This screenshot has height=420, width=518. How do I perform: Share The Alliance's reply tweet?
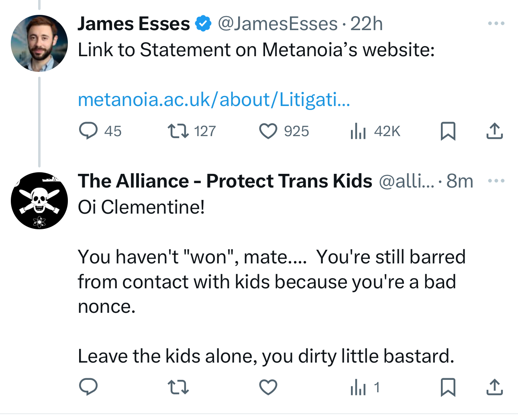[494, 387]
